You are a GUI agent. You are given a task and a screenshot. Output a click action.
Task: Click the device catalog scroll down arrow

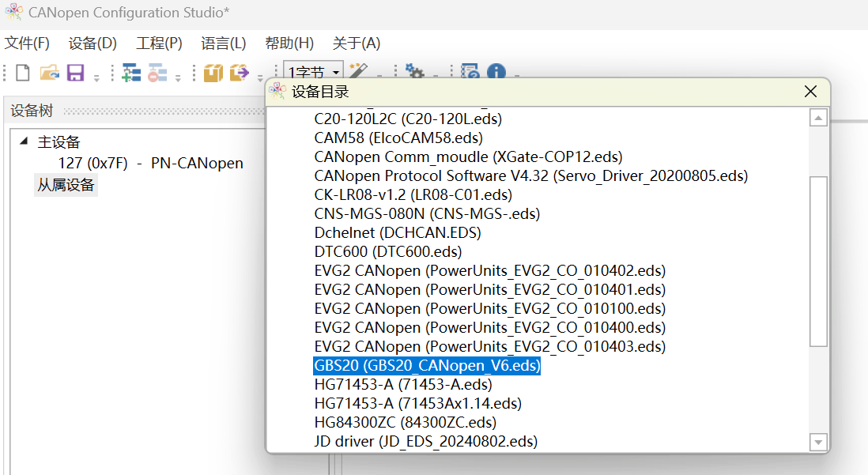[818, 442]
